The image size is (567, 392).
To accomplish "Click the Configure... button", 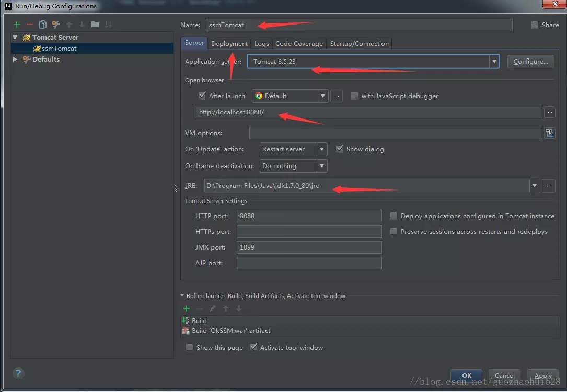I will 530,62.
